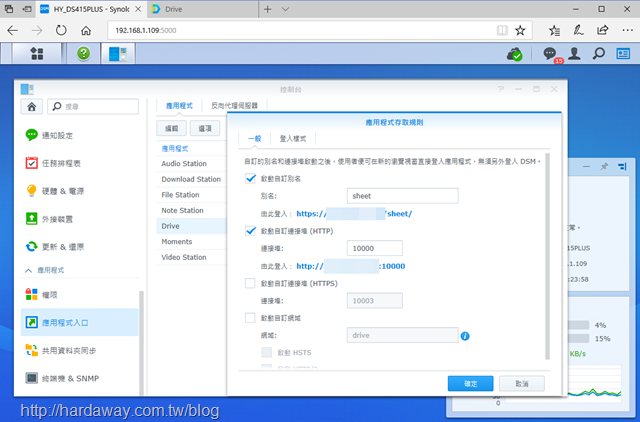Open the browser tab list dropdown arrow
Viewport: 640px width, 422px height.
pyautogui.click(x=285, y=9)
